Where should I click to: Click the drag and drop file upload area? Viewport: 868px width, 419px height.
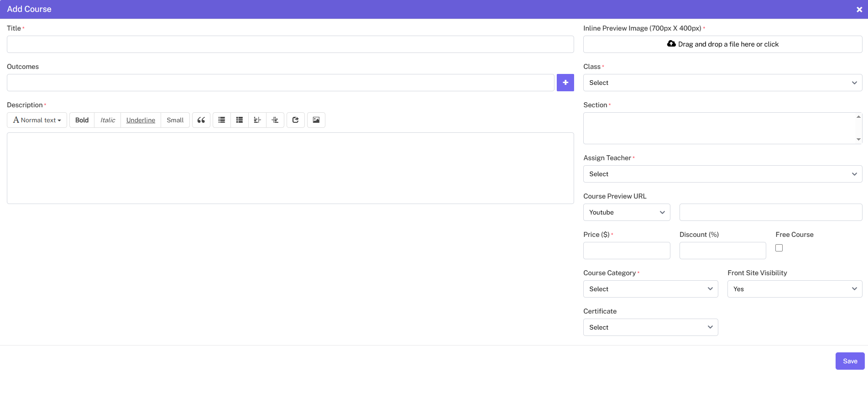click(x=722, y=44)
